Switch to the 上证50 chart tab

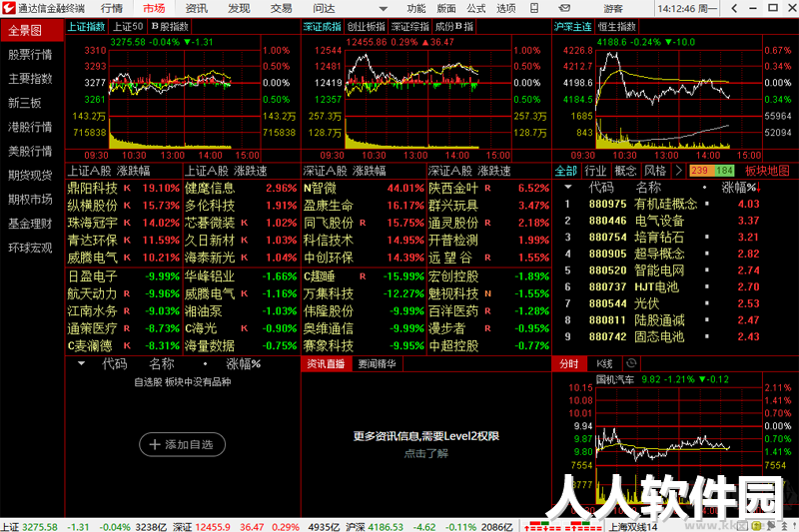[x=128, y=27]
